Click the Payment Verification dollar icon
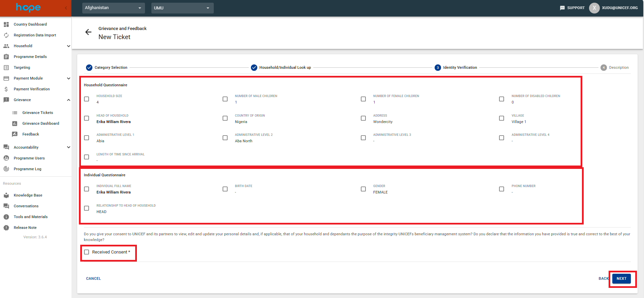Screen dimensions: 644x298 [x=6, y=89]
